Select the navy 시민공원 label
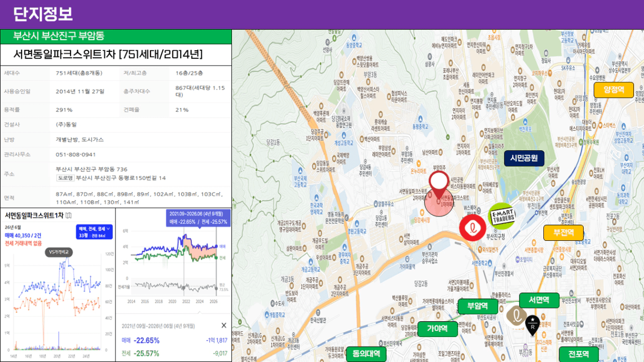 [524, 158]
